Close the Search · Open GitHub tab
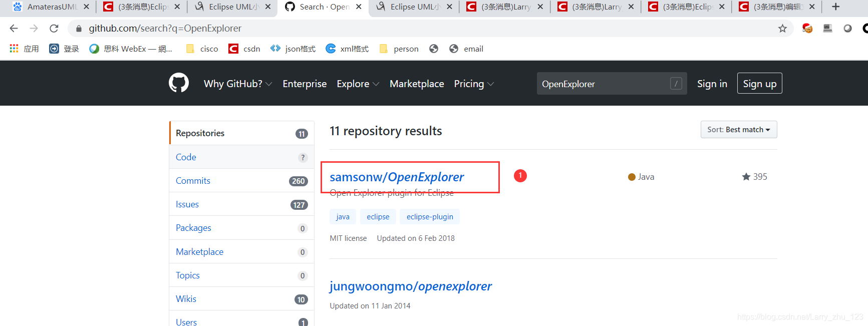Image resolution: width=868 pixels, height=326 pixels. click(359, 7)
